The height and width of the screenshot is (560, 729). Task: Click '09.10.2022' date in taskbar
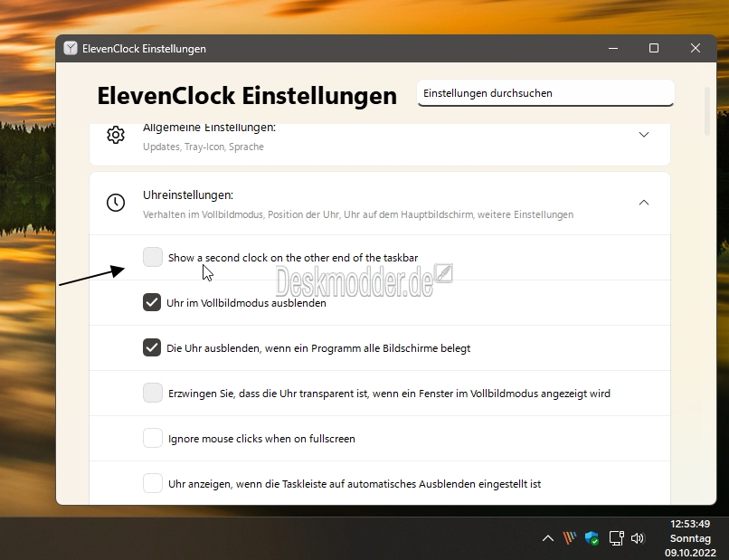(x=690, y=553)
